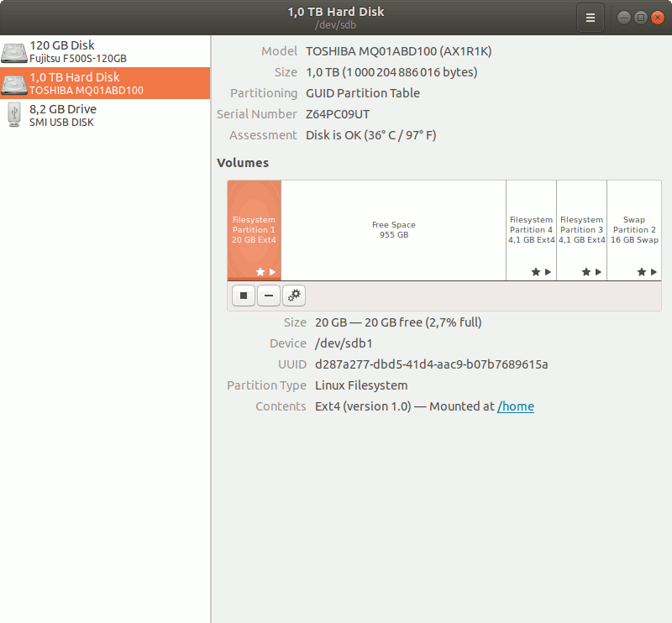Open the /home mount point link
This screenshot has width=672, height=623.
click(x=516, y=406)
